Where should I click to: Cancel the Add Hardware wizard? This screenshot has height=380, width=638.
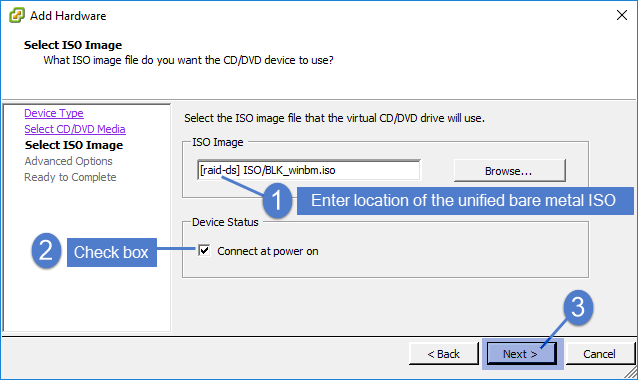(x=599, y=354)
